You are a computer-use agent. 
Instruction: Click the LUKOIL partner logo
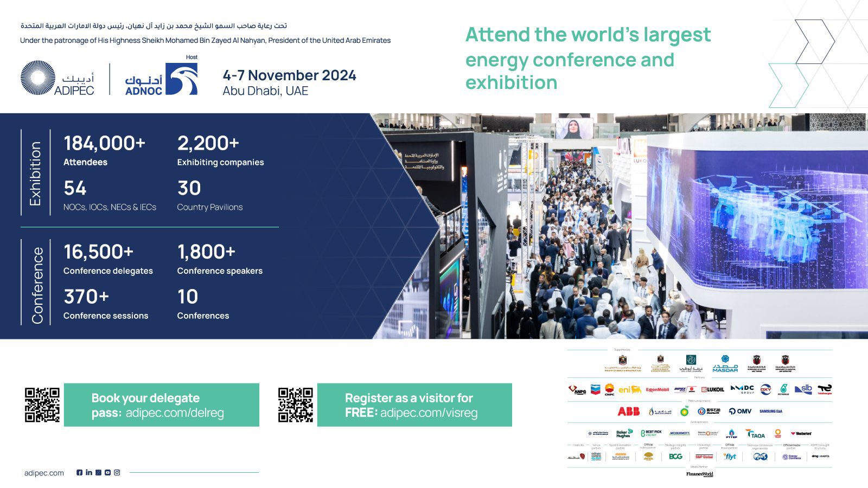coord(713,389)
